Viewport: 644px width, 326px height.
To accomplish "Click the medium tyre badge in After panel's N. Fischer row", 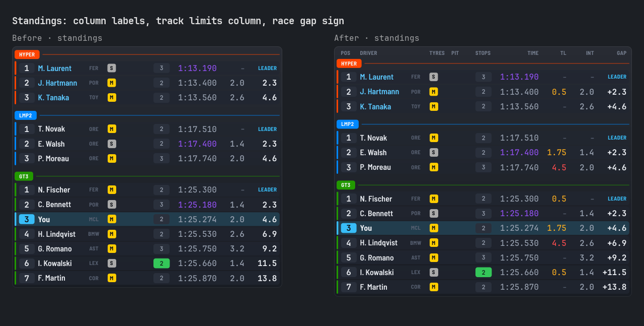I will point(434,199).
